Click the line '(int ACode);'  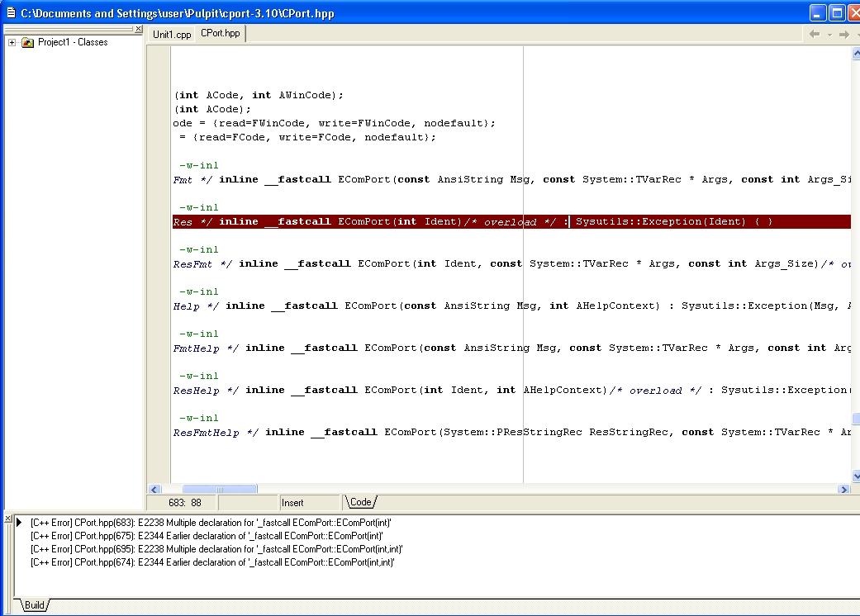211,109
